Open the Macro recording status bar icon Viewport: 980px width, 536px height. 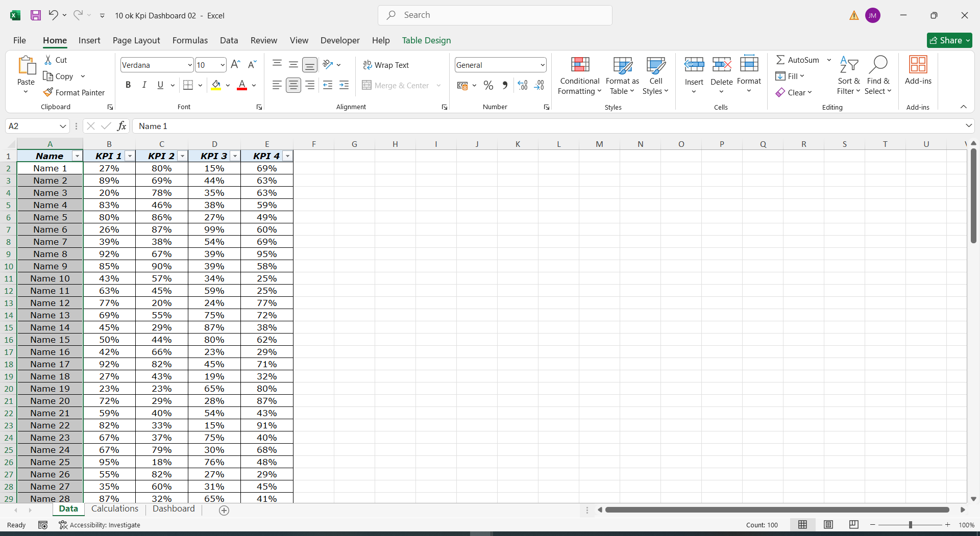tap(43, 525)
